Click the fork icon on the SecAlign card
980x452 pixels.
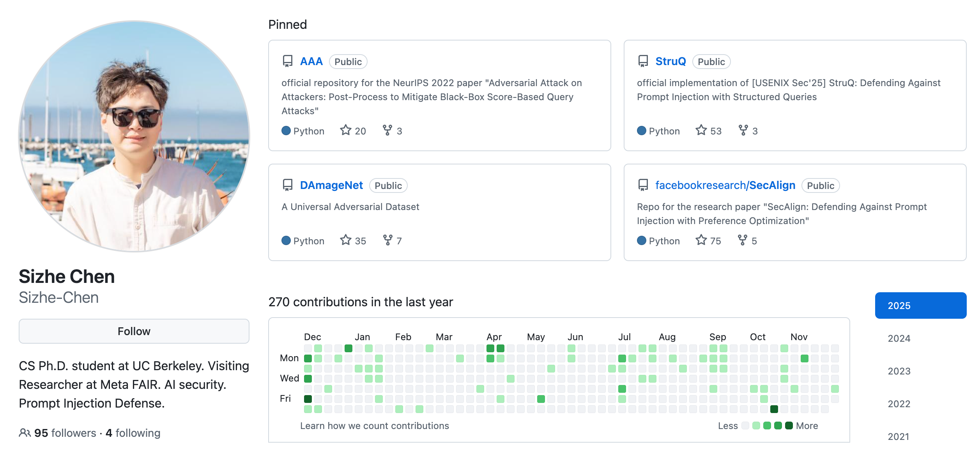point(742,240)
